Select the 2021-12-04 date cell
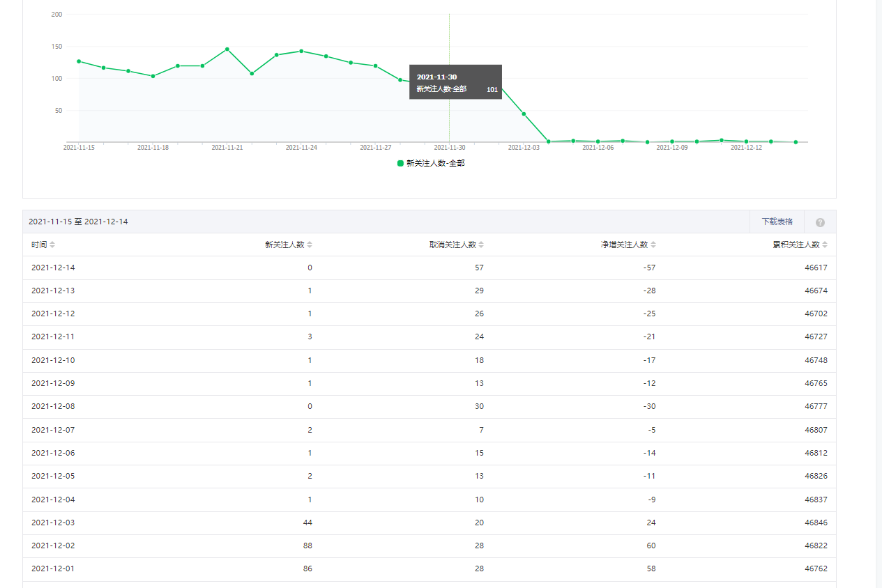 point(53,500)
